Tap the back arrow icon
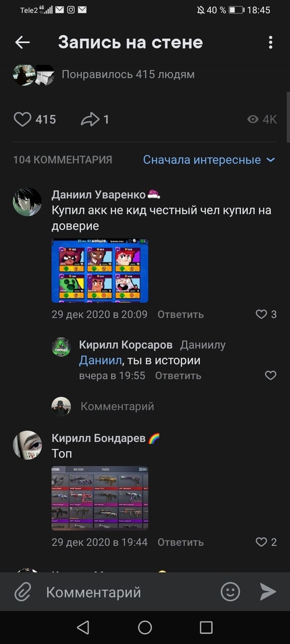The image size is (290, 644). pyautogui.click(x=22, y=42)
